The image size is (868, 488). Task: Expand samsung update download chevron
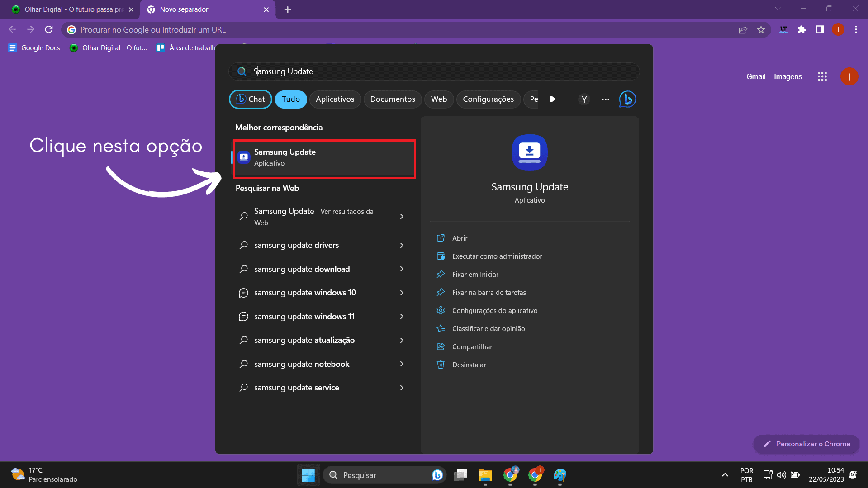coord(402,269)
